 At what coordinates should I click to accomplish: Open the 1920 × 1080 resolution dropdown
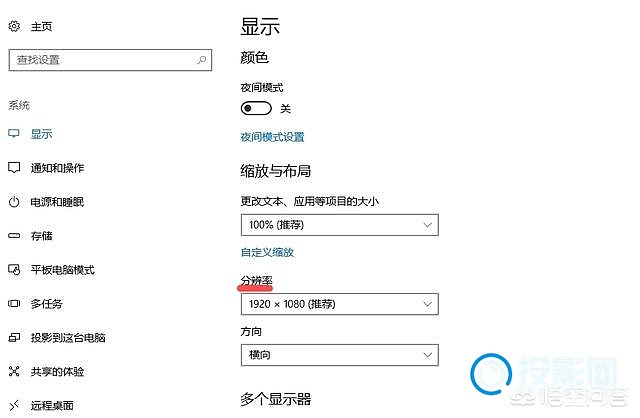[x=340, y=304]
